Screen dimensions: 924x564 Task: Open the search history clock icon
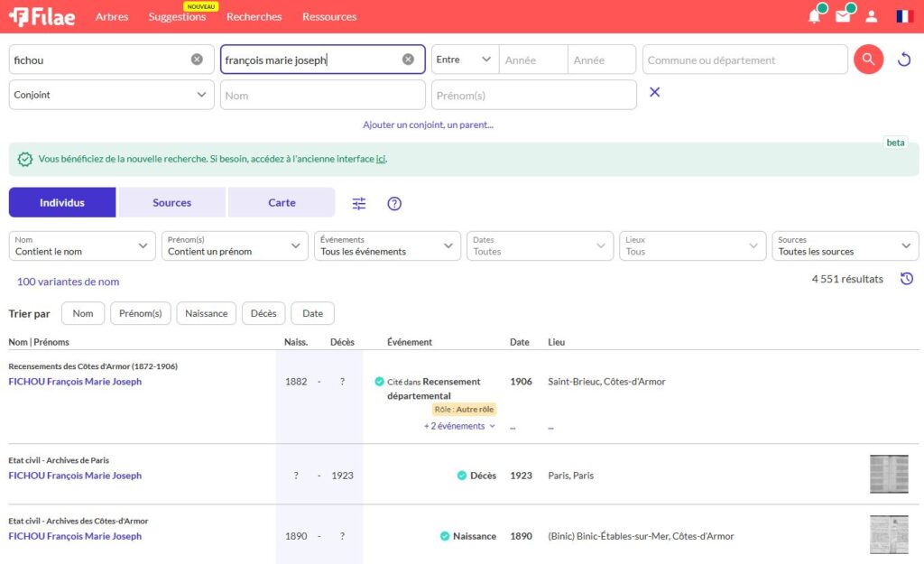(x=907, y=279)
